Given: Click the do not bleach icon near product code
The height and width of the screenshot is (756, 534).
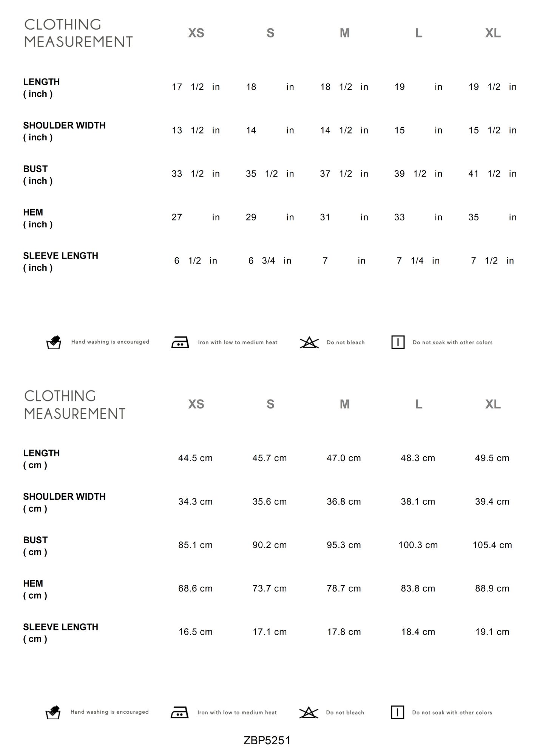Looking at the screenshot, I should click(x=309, y=712).
